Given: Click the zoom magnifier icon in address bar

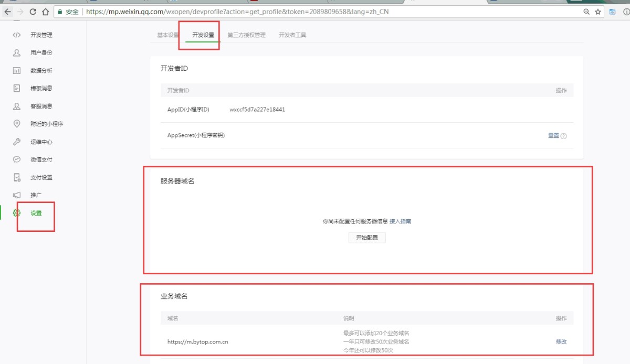Looking at the screenshot, I should point(586,12).
